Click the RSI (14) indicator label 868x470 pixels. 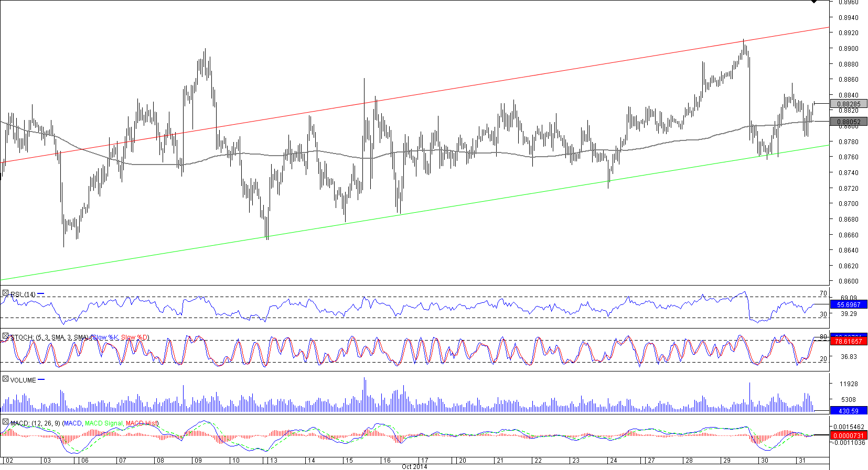coord(23,294)
